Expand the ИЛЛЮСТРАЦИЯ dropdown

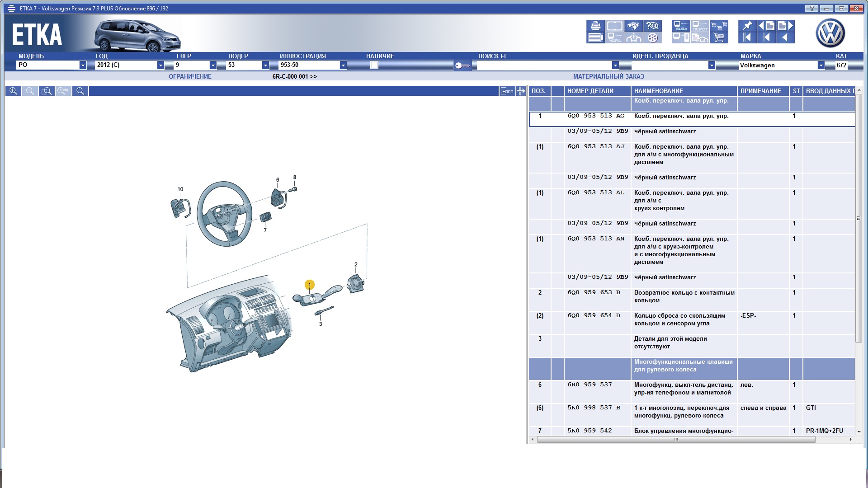343,65
